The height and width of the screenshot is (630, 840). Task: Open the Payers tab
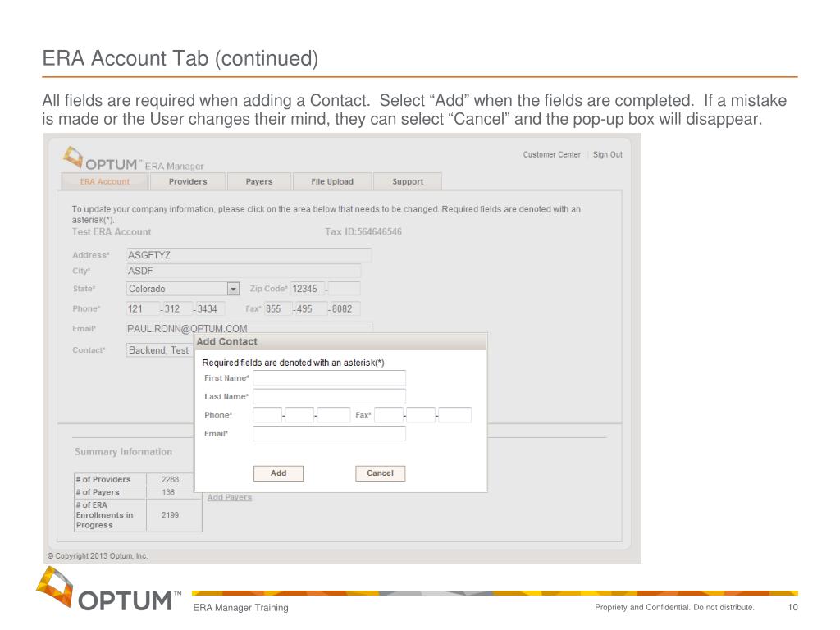tap(259, 181)
